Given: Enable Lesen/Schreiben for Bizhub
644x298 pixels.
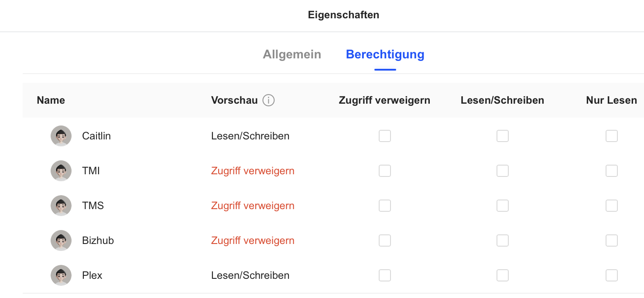Looking at the screenshot, I should coord(503,240).
